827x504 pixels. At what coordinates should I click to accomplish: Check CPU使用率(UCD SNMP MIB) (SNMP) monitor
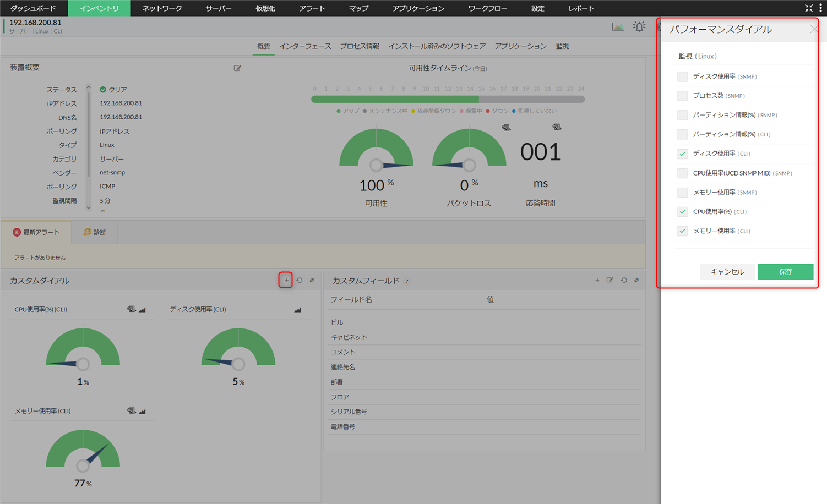point(682,173)
